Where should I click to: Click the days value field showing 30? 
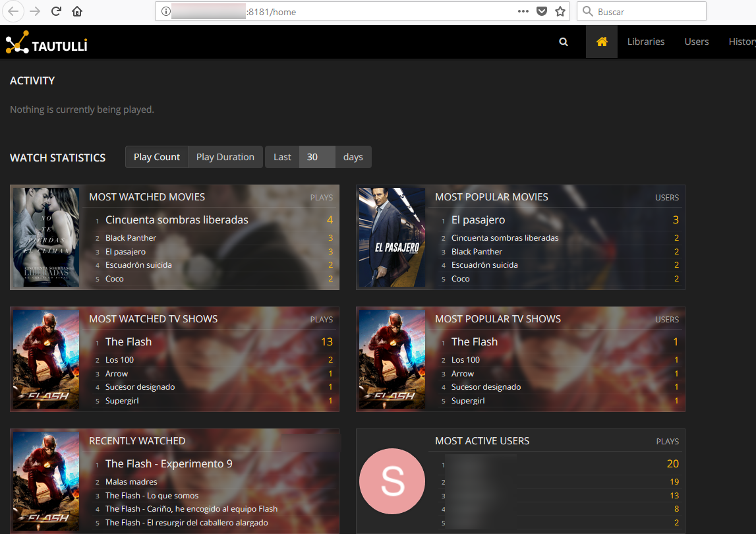317,158
